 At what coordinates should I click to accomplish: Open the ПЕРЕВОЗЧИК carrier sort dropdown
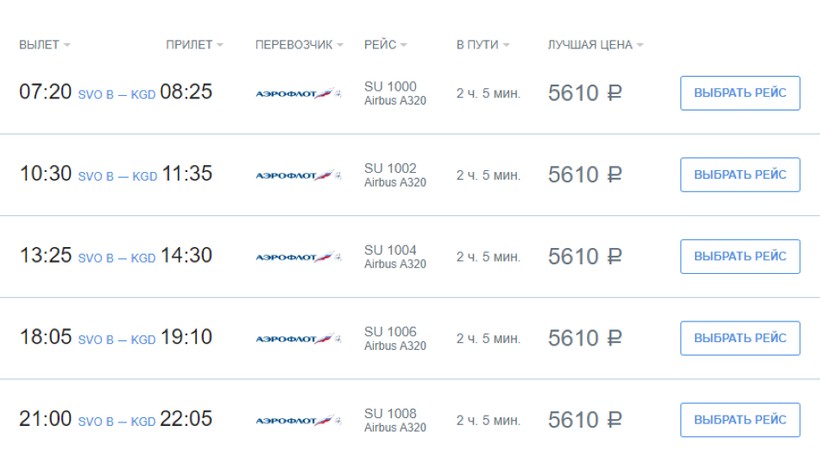point(299,45)
